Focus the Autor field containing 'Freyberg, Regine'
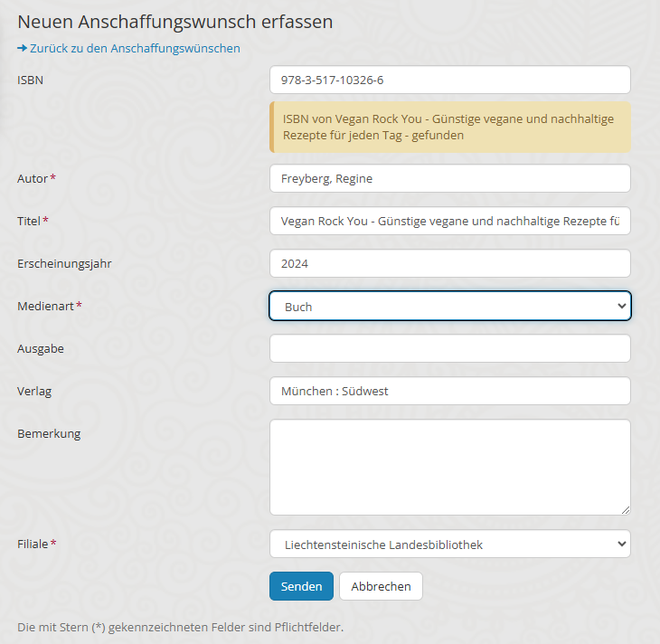This screenshot has height=644, width=660. click(449, 178)
